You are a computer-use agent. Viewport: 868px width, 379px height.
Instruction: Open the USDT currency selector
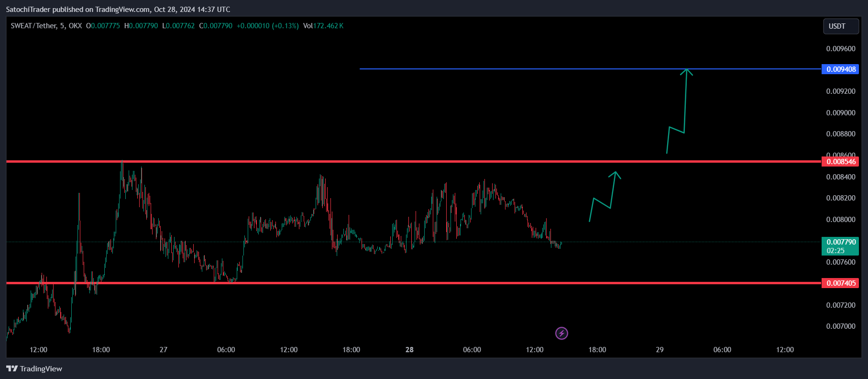(x=841, y=26)
